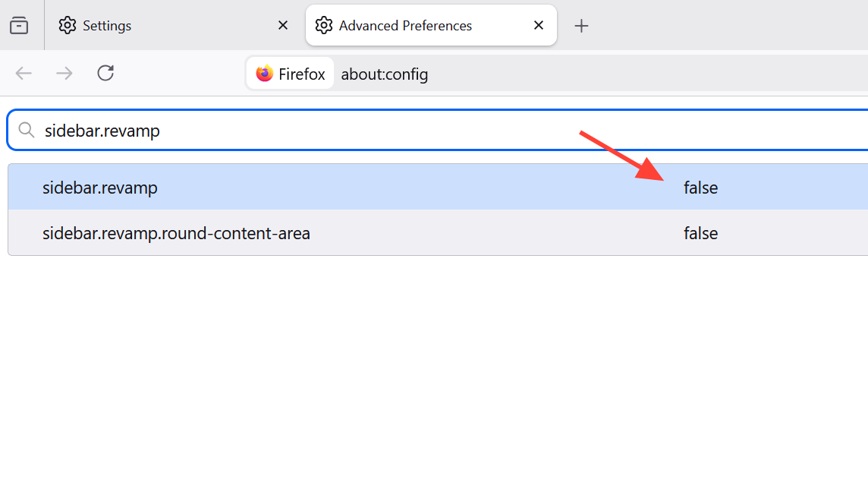Viewport: 868px width, 489px height.
Task: Click the Advanced Preferences tab gear icon
Action: [324, 26]
